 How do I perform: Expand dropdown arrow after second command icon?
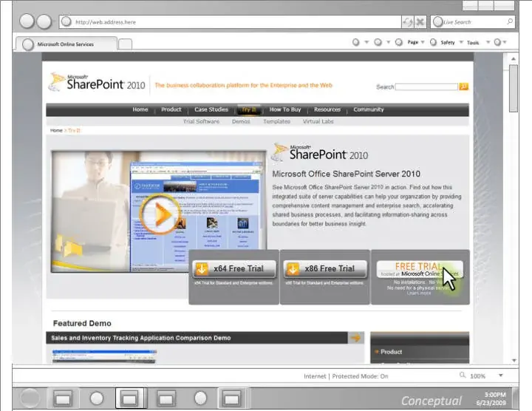(x=389, y=42)
